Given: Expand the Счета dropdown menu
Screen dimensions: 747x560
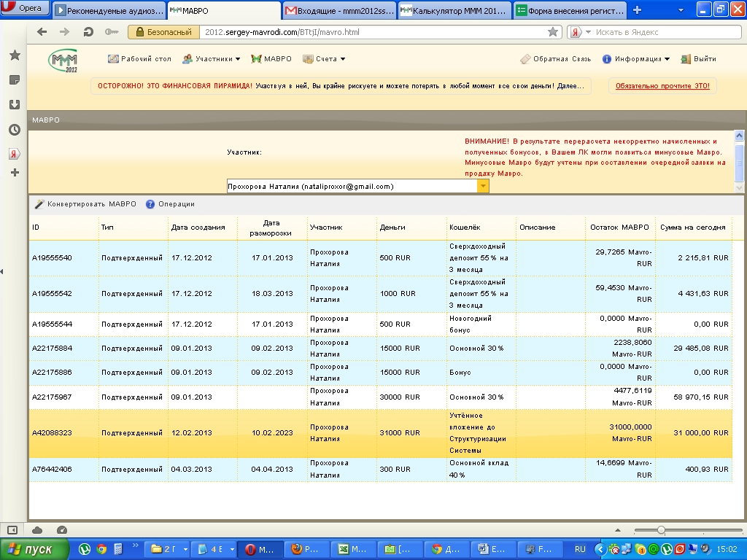Looking at the screenshot, I should coord(324,58).
